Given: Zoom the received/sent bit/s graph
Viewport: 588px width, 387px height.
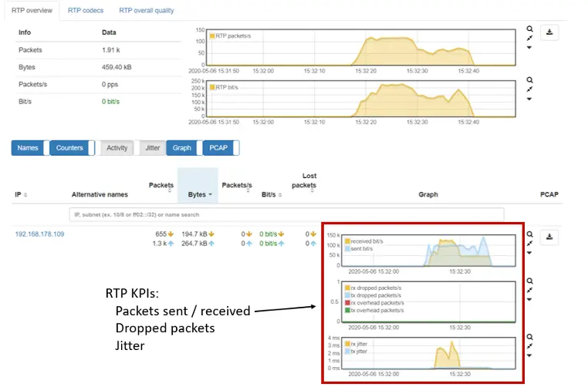Looking at the screenshot, I should coord(529,234).
